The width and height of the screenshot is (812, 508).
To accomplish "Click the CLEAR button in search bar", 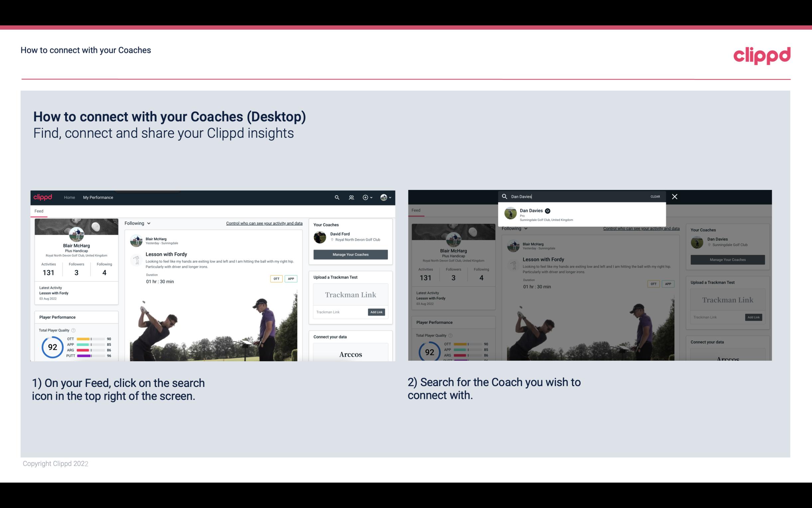I will click(x=655, y=196).
